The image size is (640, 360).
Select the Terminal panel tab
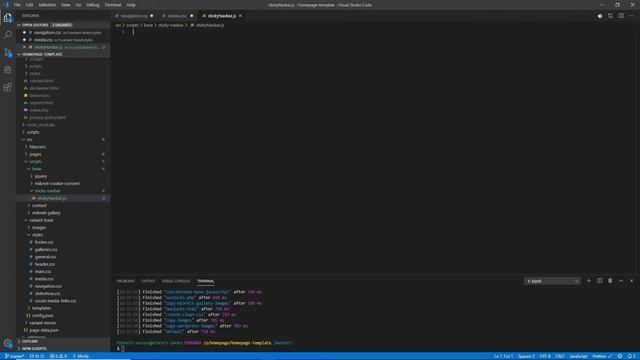pyautogui.click(x=205, y=281)
